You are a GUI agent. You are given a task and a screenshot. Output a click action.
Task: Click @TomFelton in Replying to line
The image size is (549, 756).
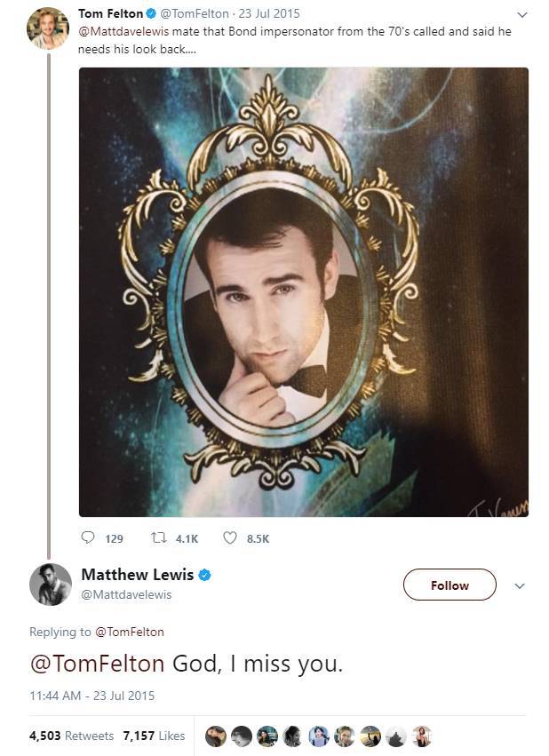point(129,632)
